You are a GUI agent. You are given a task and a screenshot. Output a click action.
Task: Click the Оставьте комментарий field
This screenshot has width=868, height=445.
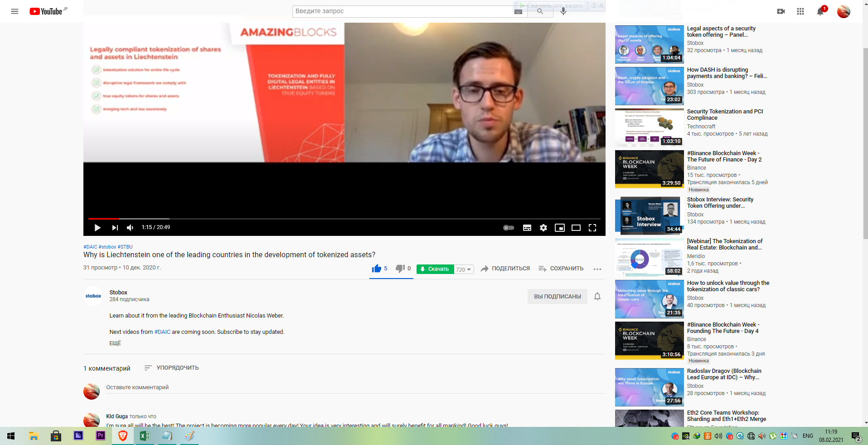[356, 387]
